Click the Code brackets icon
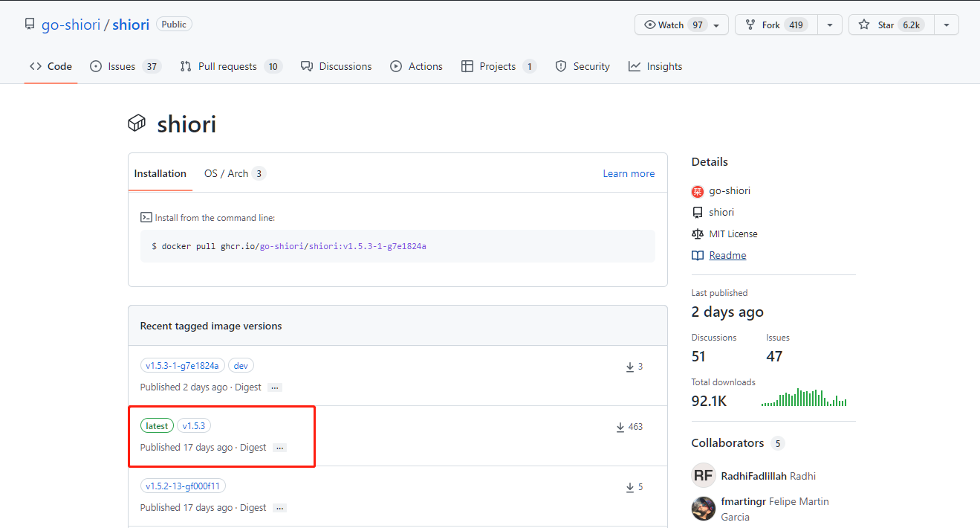This screenshot has height=528, width=980. click(36, 66)
